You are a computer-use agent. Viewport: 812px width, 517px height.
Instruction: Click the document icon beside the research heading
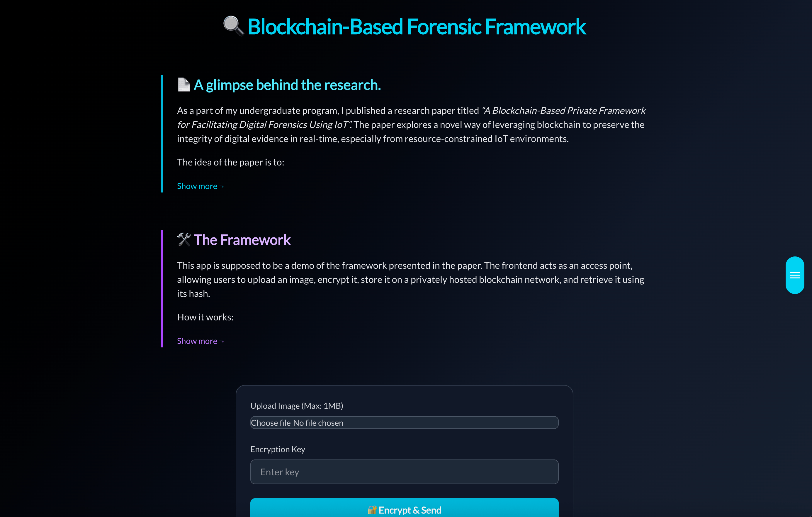(184, 85)
